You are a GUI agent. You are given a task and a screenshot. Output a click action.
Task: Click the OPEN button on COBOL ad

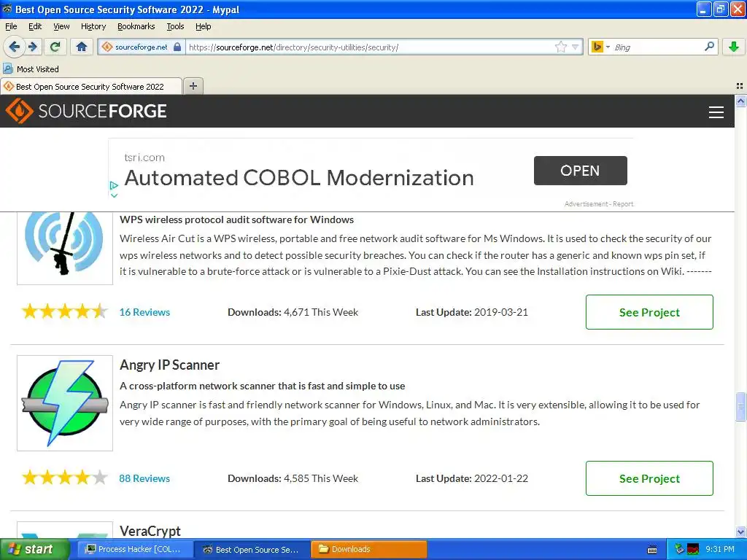coord(580,171)
